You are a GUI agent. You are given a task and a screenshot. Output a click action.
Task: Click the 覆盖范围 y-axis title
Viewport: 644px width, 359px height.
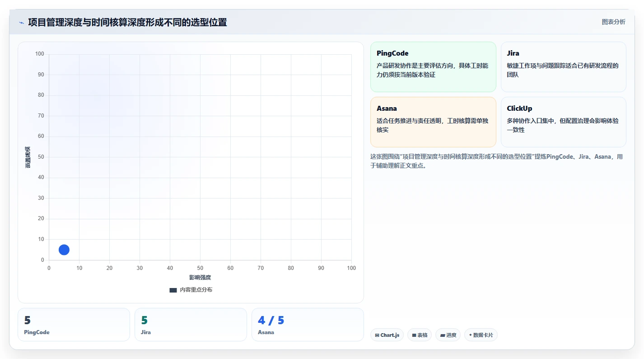click(x=28, y=157)
